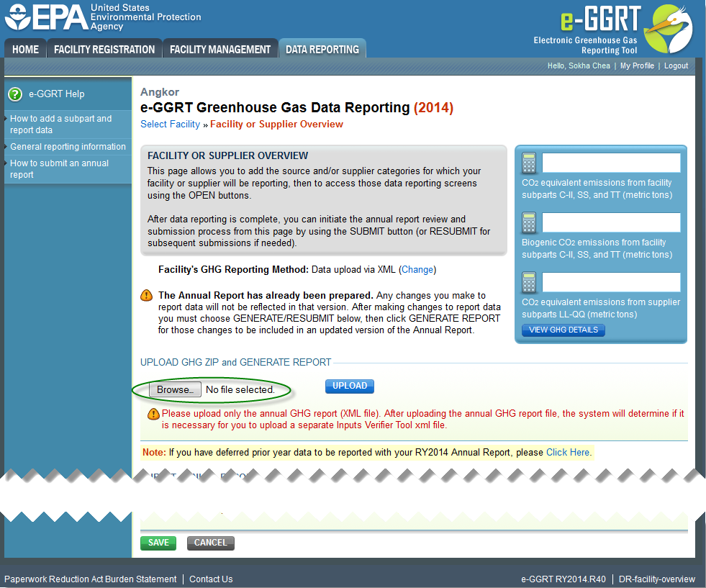Click the warning icon beside Annual Report notice

coord(146,295)
